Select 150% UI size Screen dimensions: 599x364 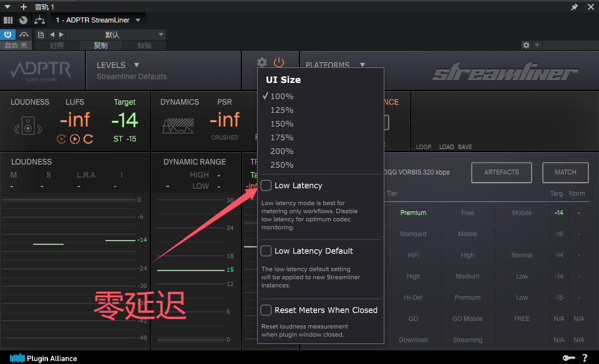282,123
